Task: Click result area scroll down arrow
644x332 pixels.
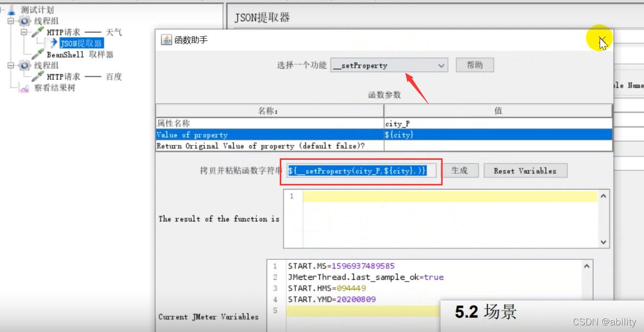Action: (604, 242)
